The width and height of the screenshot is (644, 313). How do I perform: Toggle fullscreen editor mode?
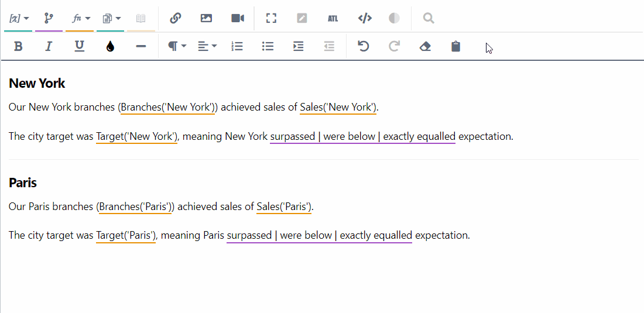[271, 18]
